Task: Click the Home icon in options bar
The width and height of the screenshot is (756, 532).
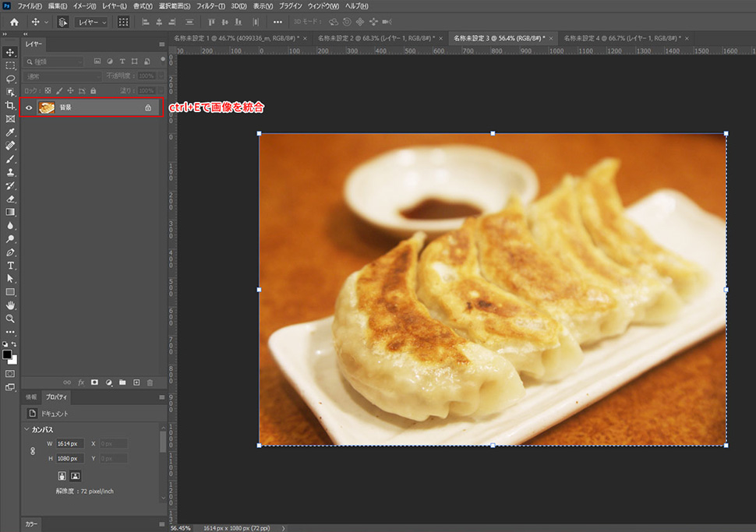Action: pyautogui.click(x=14, y=22)
